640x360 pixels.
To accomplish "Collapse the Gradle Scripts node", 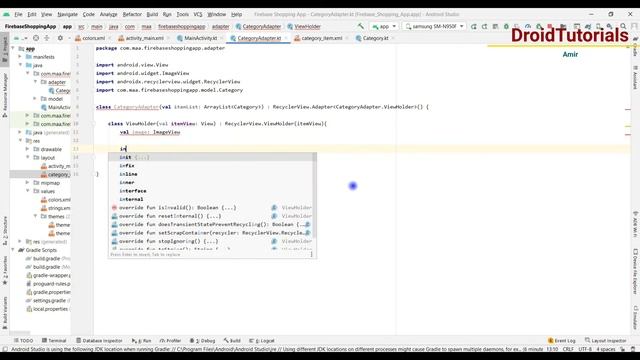I will (x=13, y=250).
